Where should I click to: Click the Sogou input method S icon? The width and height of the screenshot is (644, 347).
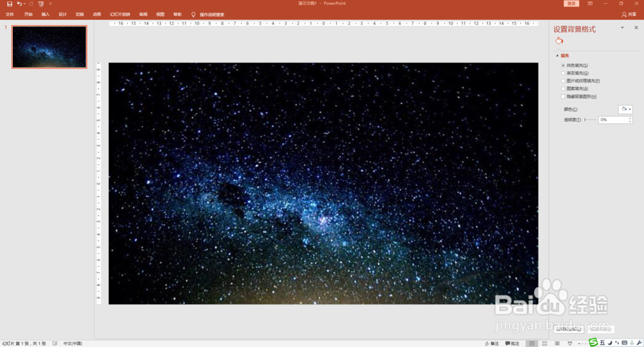pyautogui.click(x=593, y=342)
